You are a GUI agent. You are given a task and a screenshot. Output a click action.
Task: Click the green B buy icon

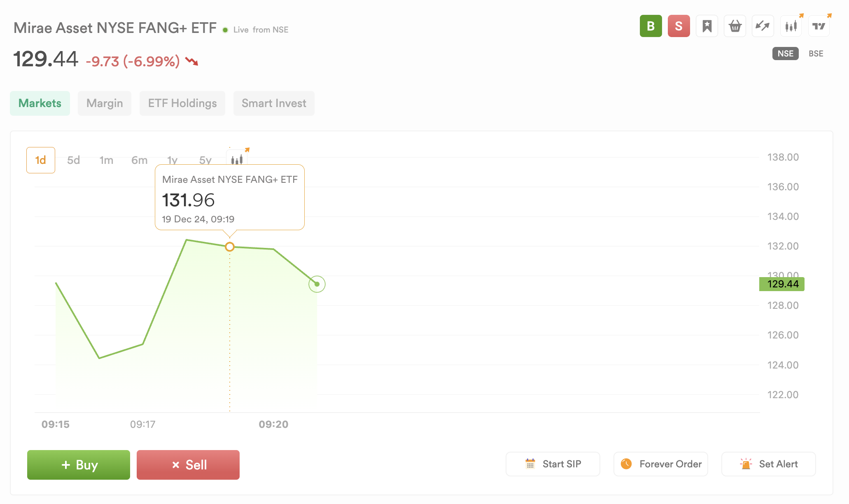pos(651,26)
